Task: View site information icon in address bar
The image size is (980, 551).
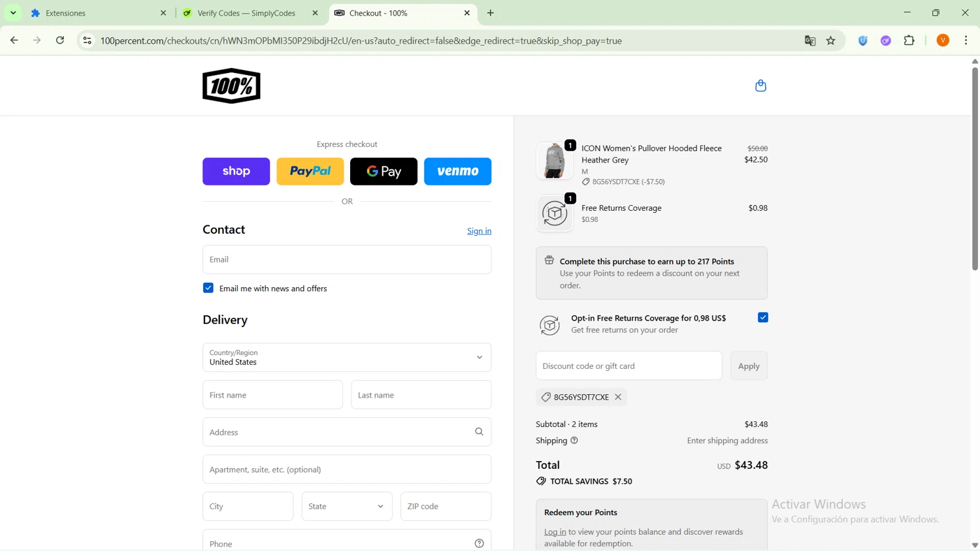Action: coord(87,40)
